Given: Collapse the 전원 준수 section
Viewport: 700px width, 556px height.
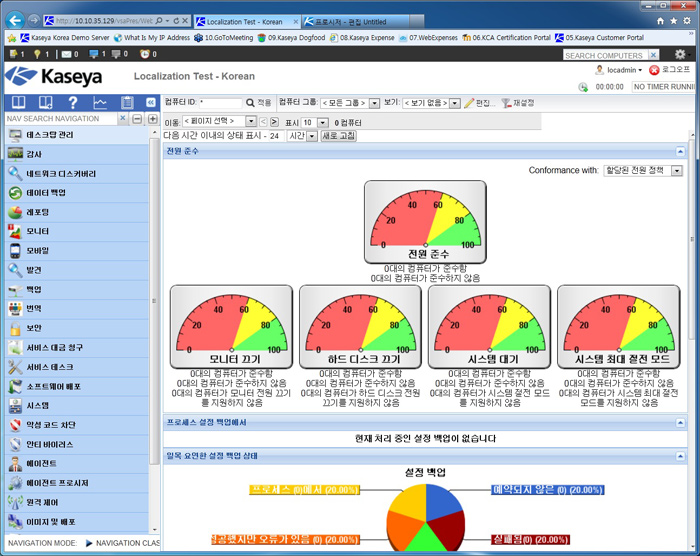Looking at the screenshot, I should click(680, 151).
